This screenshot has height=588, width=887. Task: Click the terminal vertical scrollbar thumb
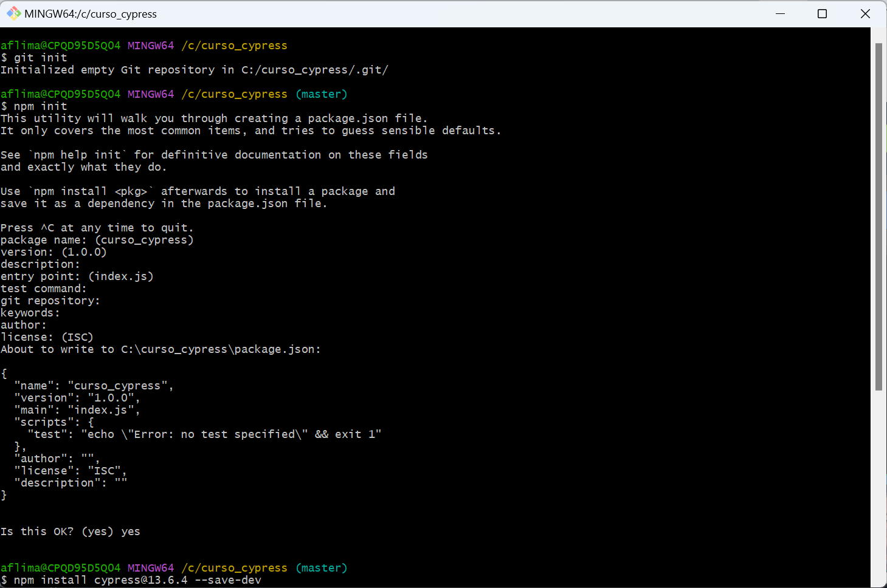(x=878, y=217)
